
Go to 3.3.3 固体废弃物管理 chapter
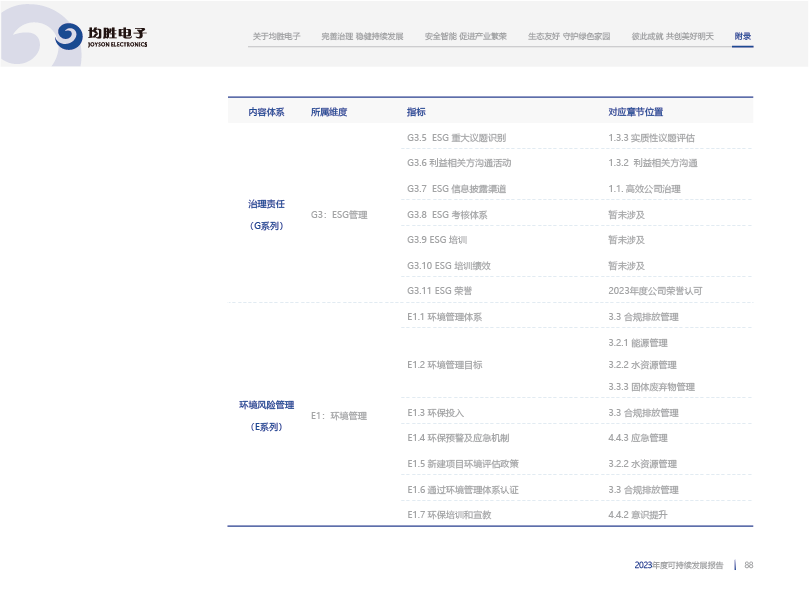[651, 387]
